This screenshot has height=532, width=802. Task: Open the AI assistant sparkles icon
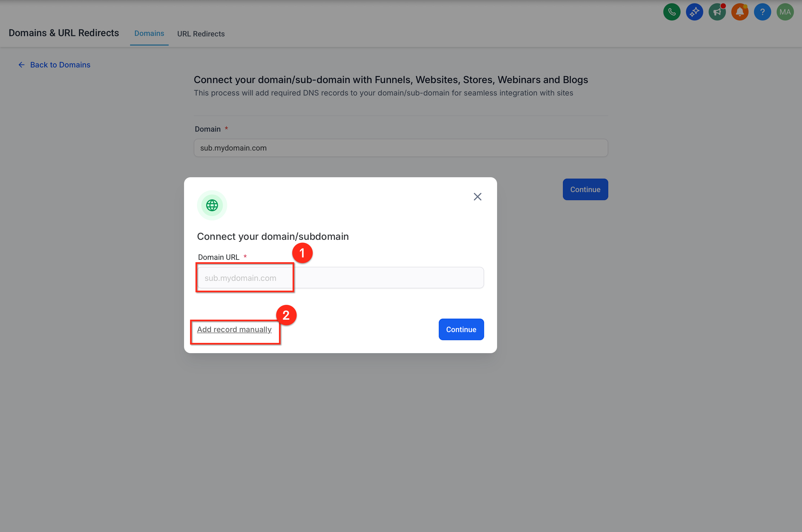tap(694, 12)
